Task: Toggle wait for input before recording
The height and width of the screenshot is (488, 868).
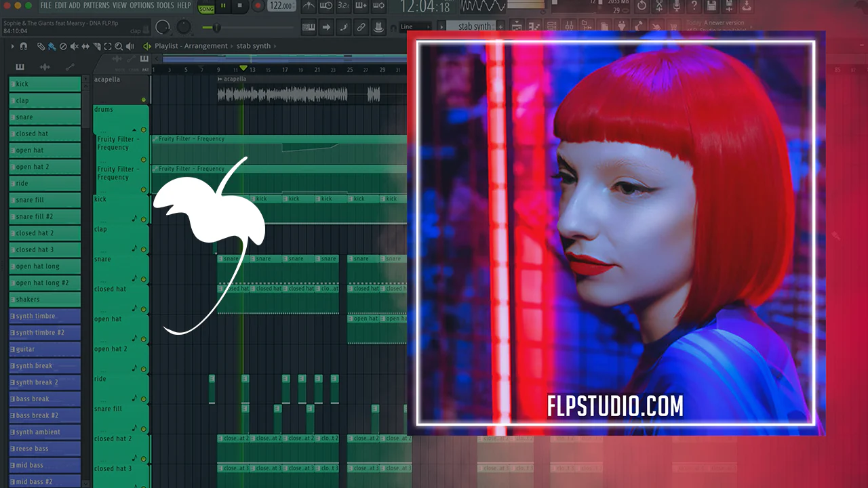Action: (326, 7)
